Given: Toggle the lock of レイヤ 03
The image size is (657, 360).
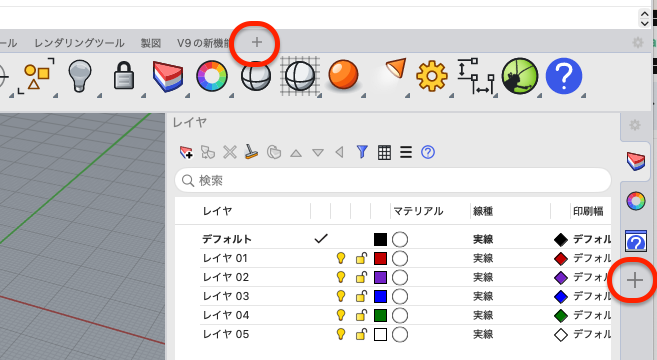Looking at the screenshot, I should click(x=361, y=296).
